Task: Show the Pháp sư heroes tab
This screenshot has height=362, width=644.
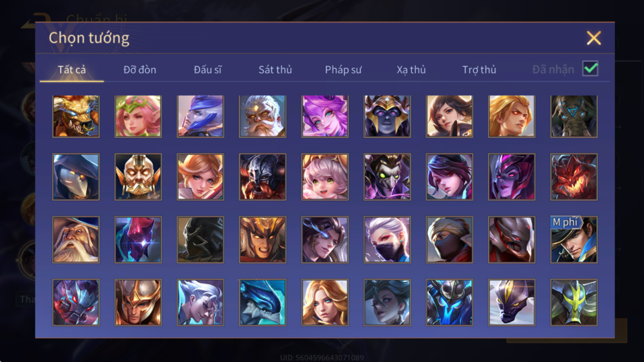Action: (x=343, y=70)
